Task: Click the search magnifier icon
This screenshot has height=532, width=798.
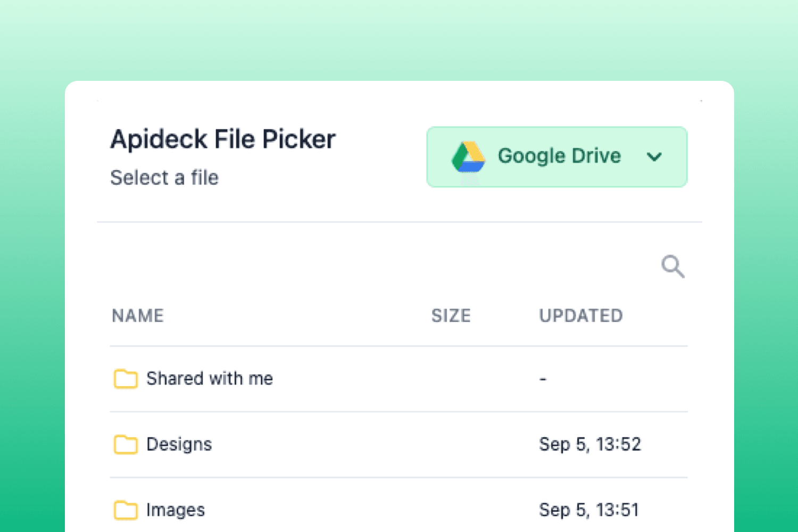Action: pyautogui.click(x=672, y=267)
